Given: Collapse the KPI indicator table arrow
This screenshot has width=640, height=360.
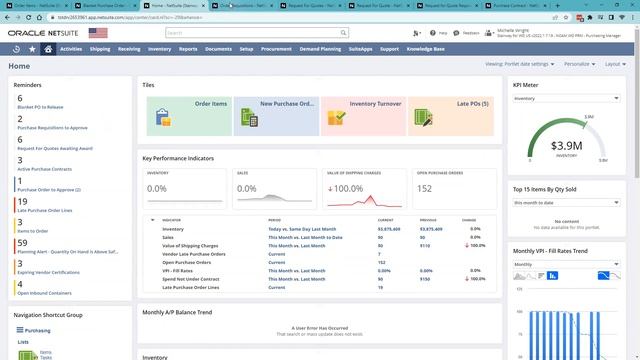Looking at the screenshot, I should click(153, 220).
